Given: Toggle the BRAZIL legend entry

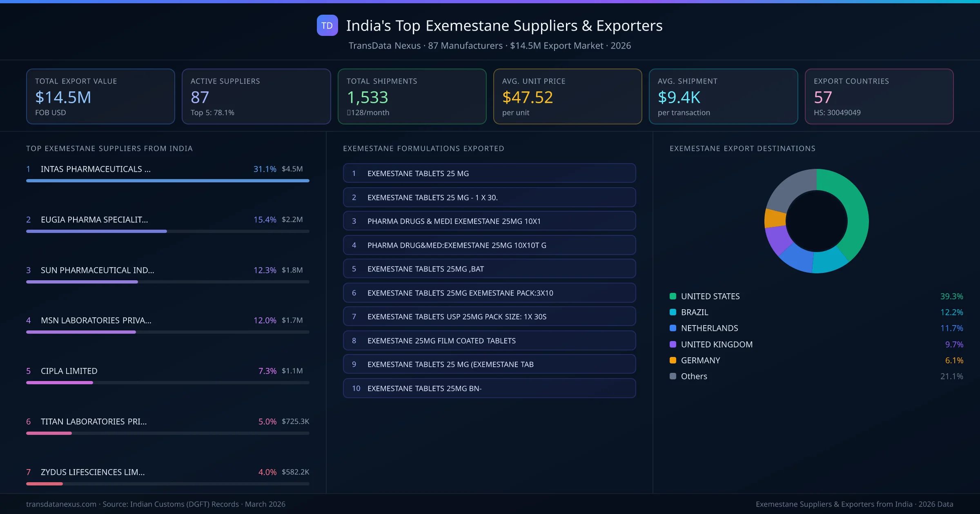Looking at the screenshot, I should click(x=694, y=312).
